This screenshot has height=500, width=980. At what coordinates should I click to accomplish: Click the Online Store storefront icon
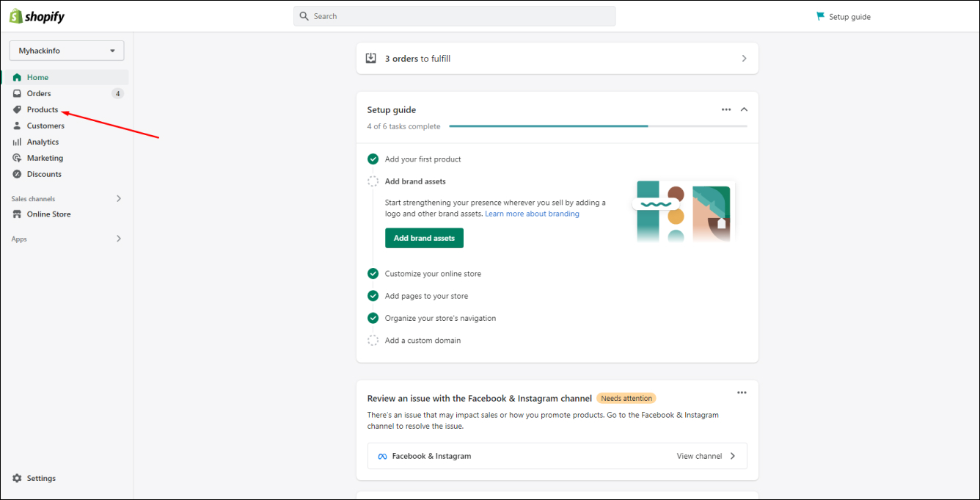tap(17, 214)
